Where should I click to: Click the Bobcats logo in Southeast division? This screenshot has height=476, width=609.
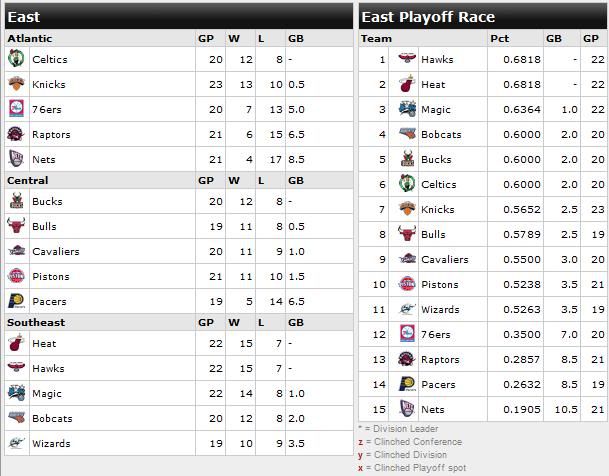click(x=16, y=417)
